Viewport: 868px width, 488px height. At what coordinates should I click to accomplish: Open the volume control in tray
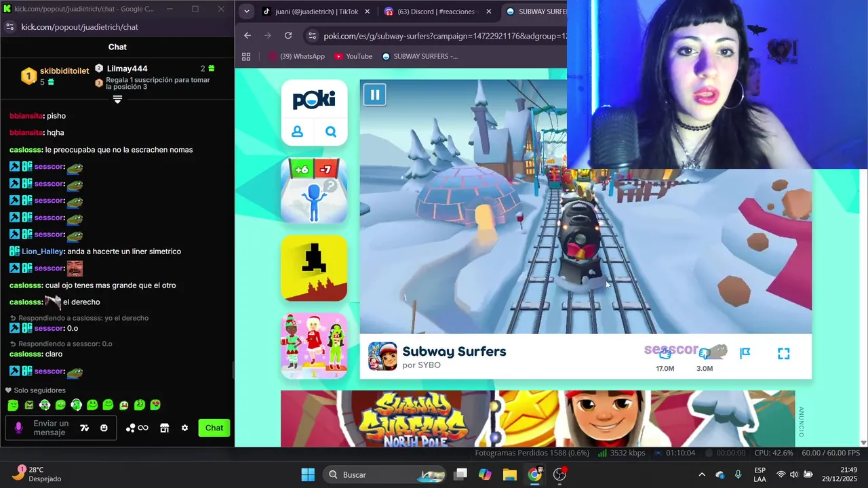click(794, 474)
